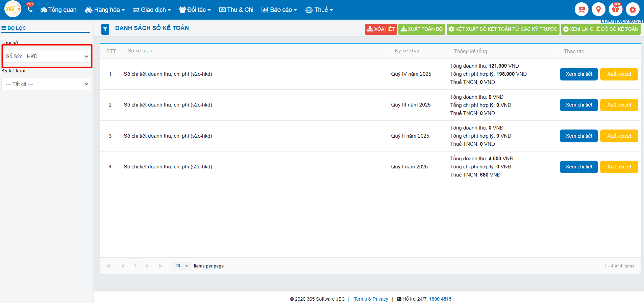
Task: View details for Quý IV 2025
Action: 578,74
